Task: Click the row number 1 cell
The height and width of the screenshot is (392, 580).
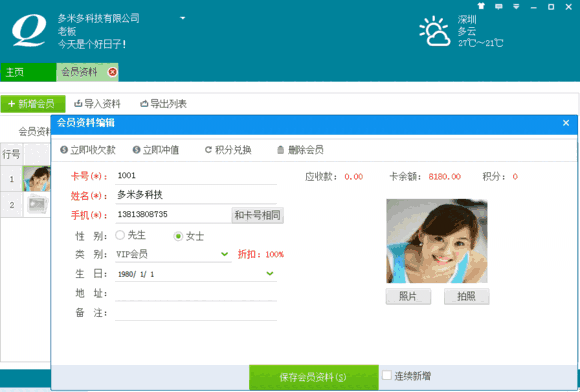Action: tap(12, 179)
